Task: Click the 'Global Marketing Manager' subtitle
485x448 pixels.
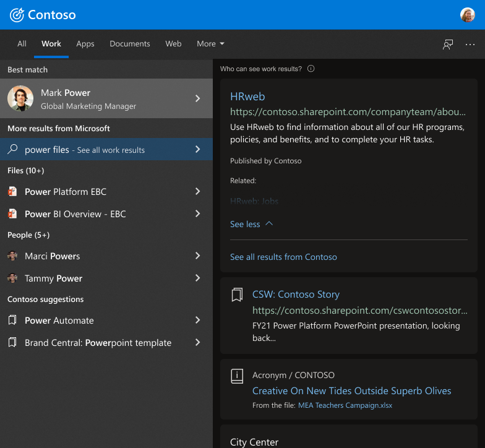Action: coord(88,106)
